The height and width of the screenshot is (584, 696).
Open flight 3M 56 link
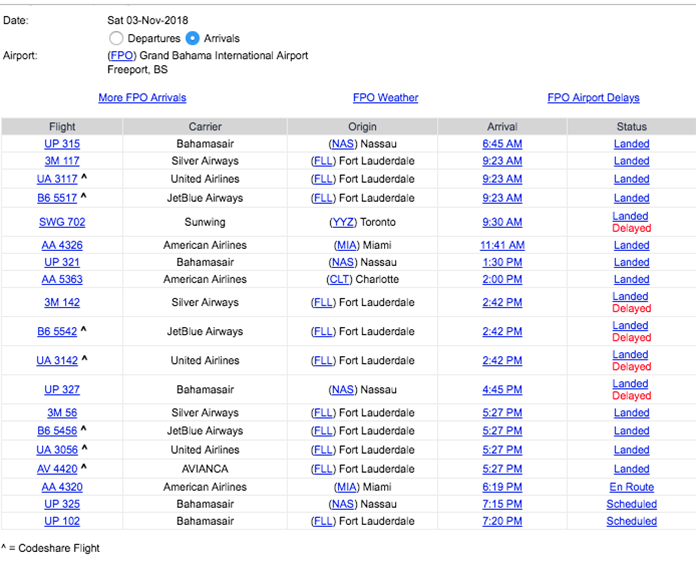point(62,413)
